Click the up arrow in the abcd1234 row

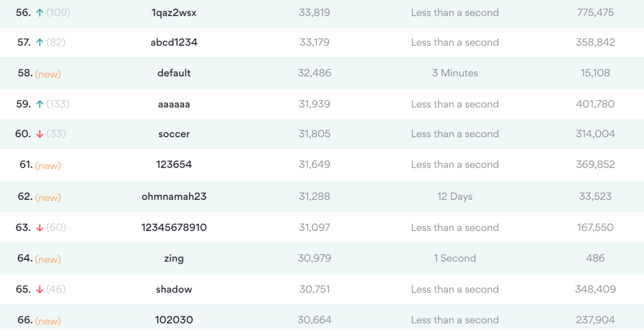point(39,42)
